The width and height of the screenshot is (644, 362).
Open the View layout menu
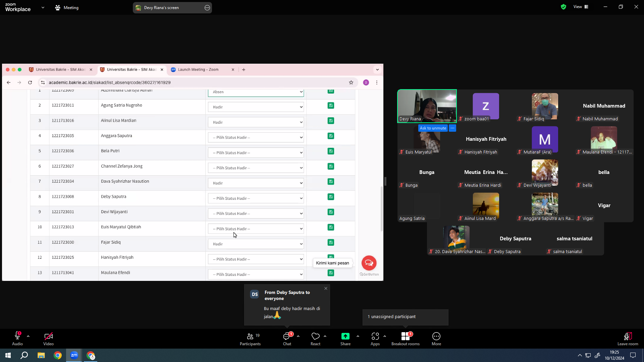coord(581,7)
